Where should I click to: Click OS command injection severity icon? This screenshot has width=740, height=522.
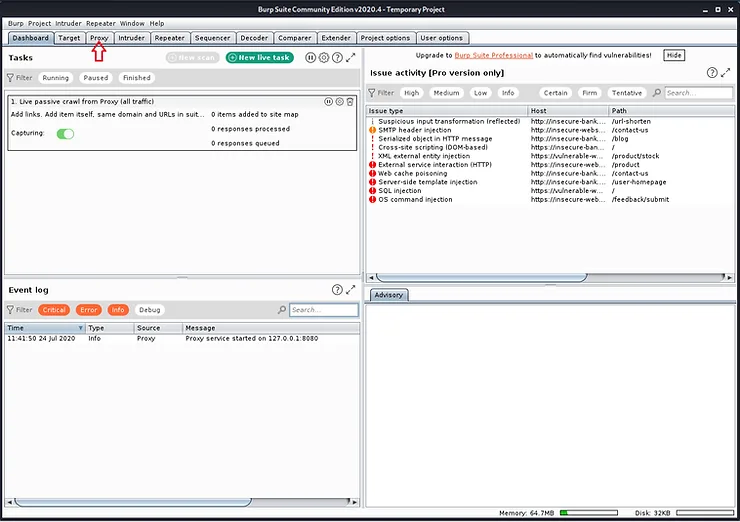(372, 200)
